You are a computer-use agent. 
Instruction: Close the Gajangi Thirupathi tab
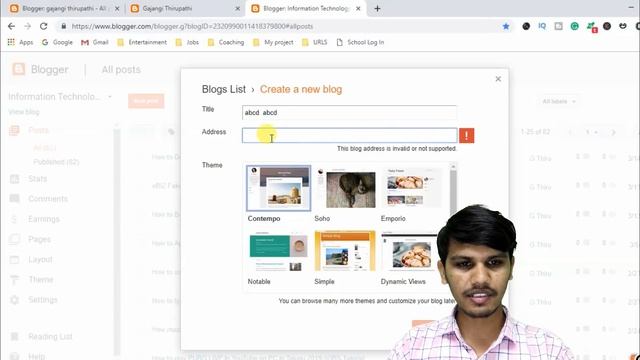pyautogui.click(x=238, y=8)
